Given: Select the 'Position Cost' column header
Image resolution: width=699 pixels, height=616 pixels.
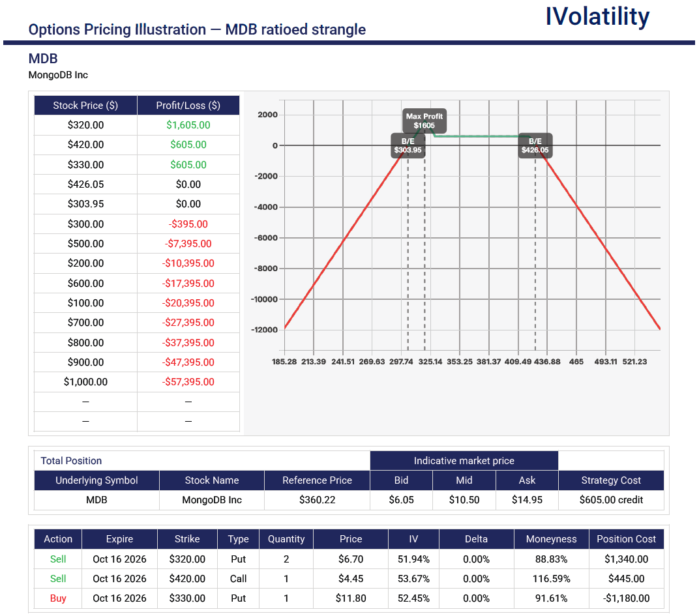Looking at the screenshot, I should coord(627,539).
